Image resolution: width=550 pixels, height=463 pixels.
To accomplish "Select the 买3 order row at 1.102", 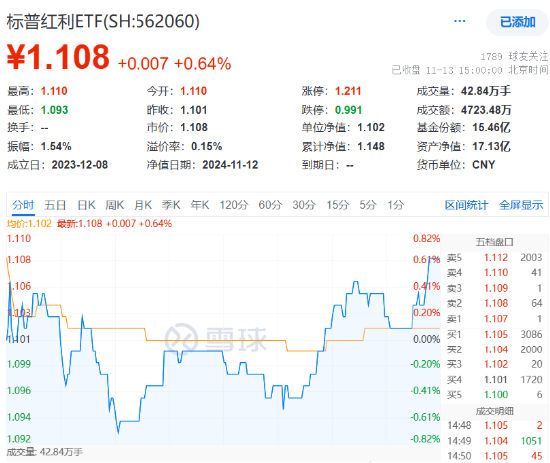I will coord(495,364).
